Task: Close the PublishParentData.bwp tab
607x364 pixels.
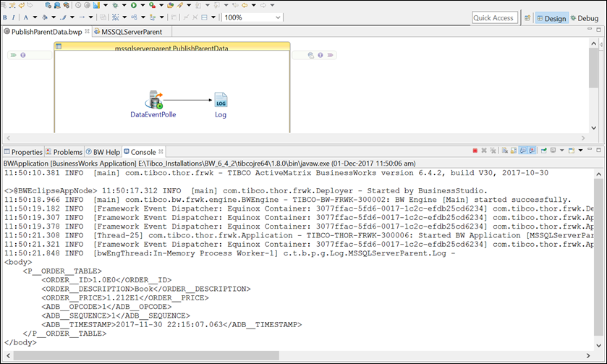Action: 87,31
